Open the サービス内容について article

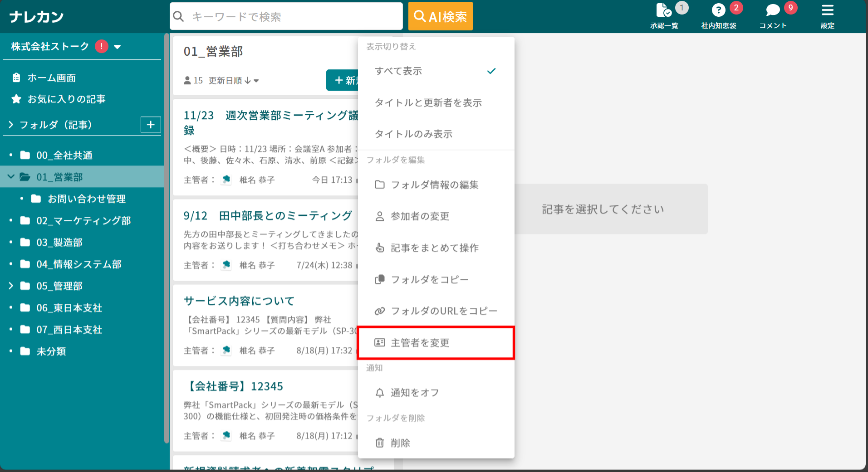pos(239,301)
